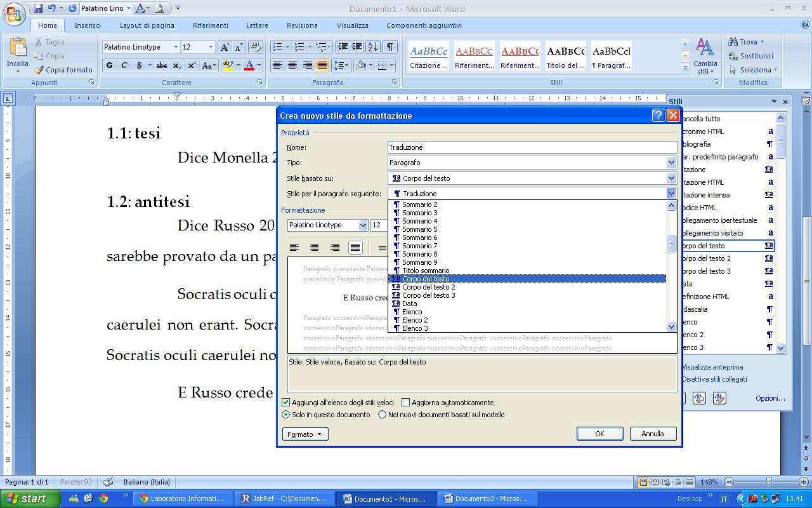The image size is (812, 508).
Task: Click Copia formato painter
Action: (63, 70)
